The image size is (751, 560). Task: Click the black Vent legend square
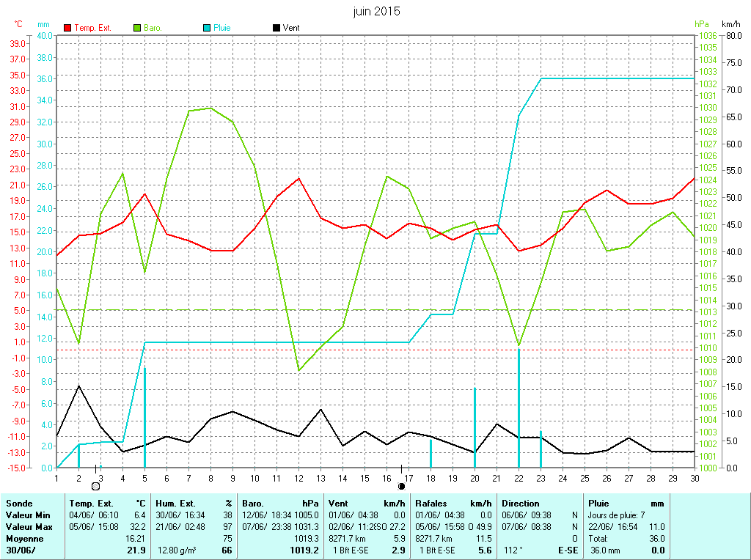pos(276,28)
